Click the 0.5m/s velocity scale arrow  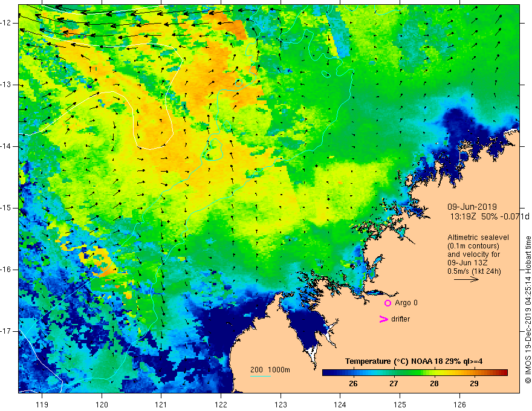pos(466,279)
